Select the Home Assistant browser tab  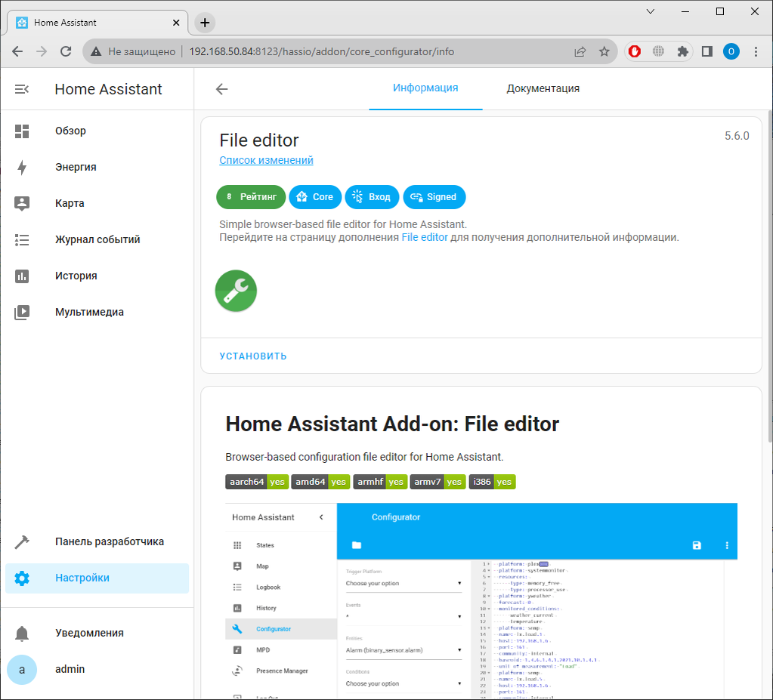click(97, 23)
